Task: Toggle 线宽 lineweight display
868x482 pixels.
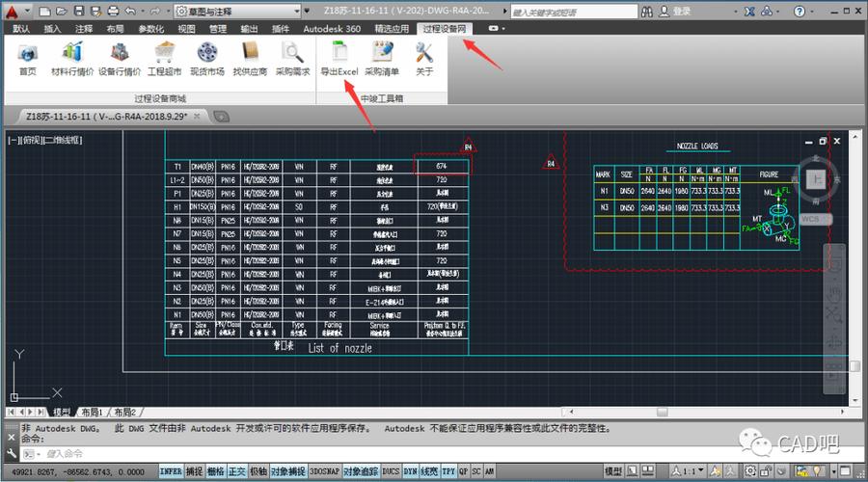Action: (429, 471)
